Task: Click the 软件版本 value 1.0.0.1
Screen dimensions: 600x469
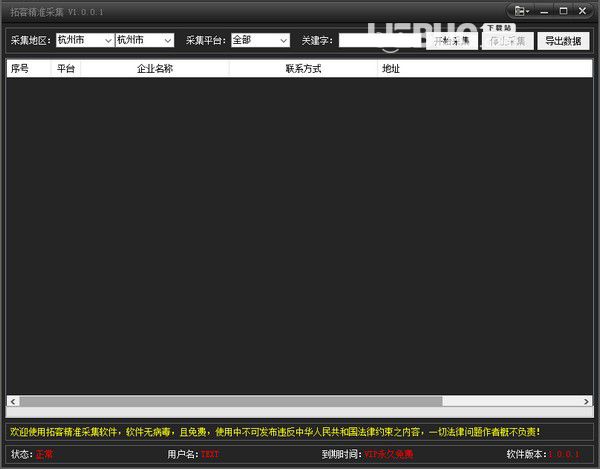Action: [x=564, y=454]
